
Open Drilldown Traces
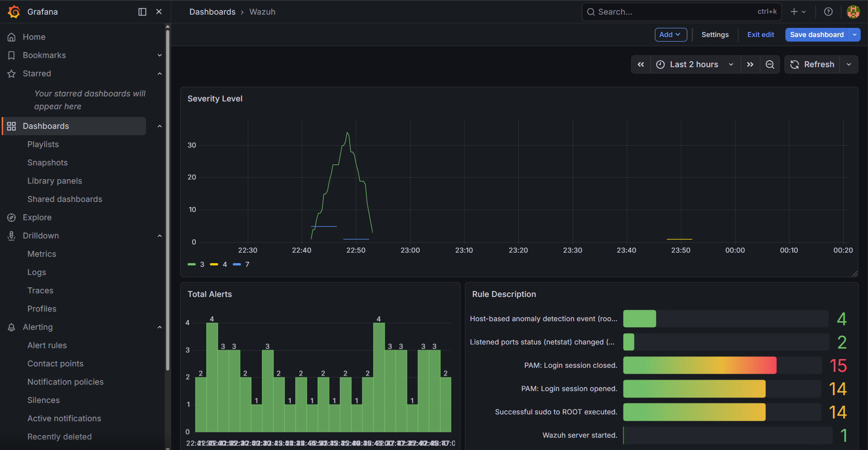pos(40,291)
